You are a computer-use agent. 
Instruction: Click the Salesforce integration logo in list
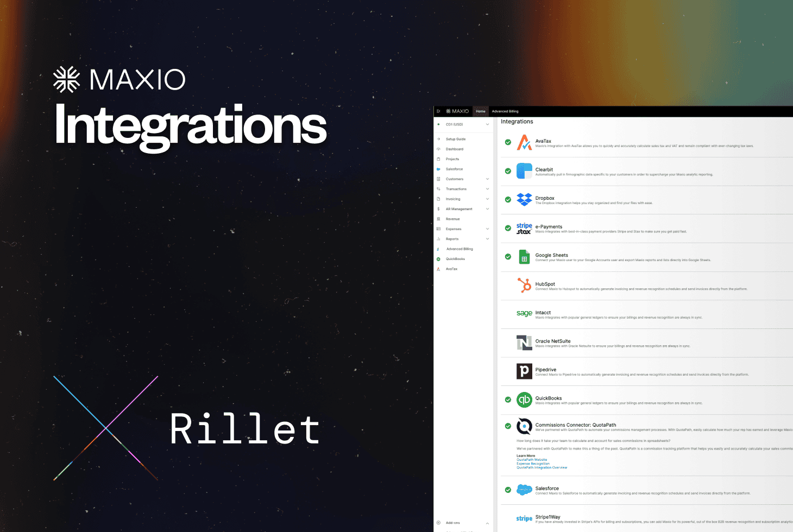click(524, 490)
